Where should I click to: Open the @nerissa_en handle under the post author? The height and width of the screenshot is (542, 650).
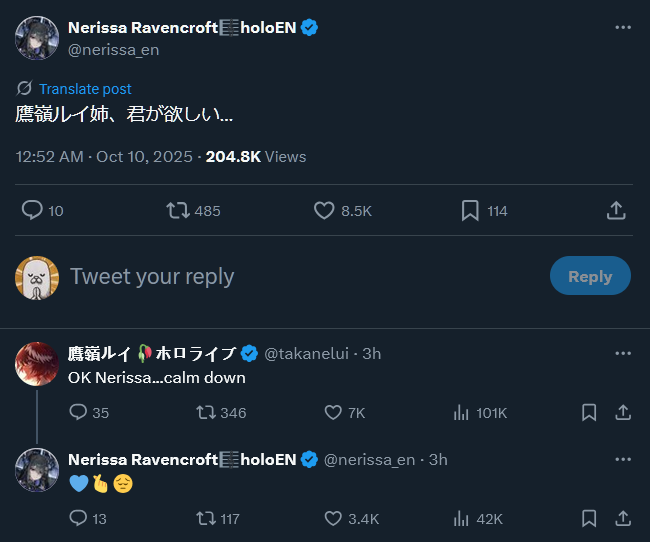[113, 49]
